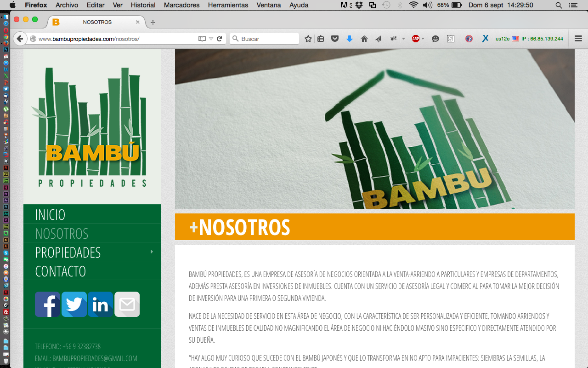This screenshot has height=368, width=588.
Task: Open a new tab with plus button
Action: pyautogui.click(x=153, y=22)
